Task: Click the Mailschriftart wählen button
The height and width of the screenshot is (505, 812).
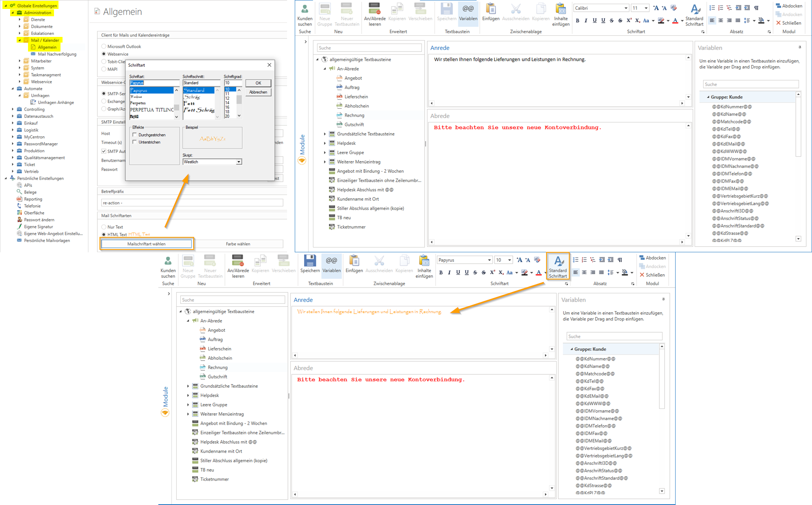Action: pos(146,244)
